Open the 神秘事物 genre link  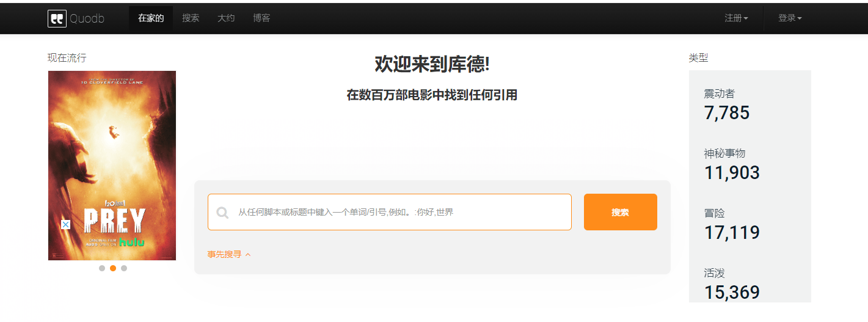click(x=724, y=153)
